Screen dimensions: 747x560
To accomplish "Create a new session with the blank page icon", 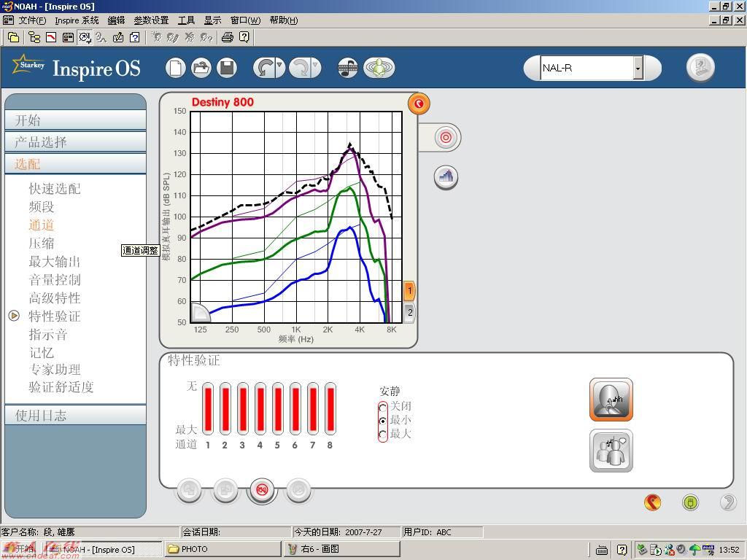I will click(175, 68).
